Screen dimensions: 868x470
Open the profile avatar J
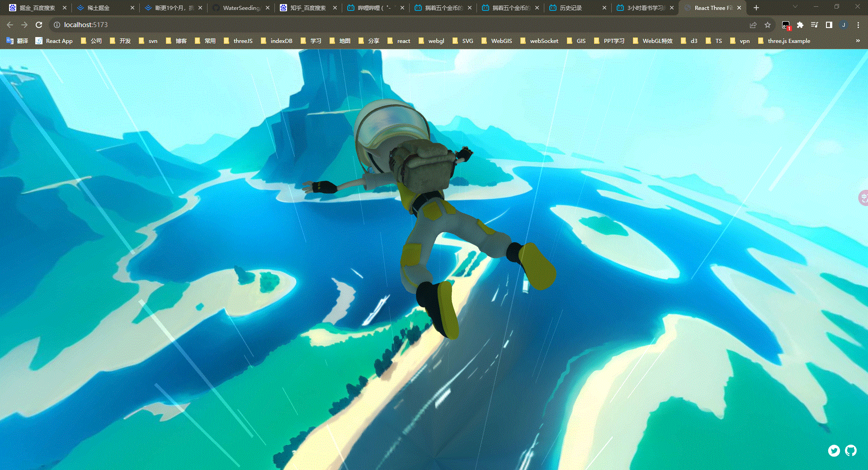click(844, 25)
